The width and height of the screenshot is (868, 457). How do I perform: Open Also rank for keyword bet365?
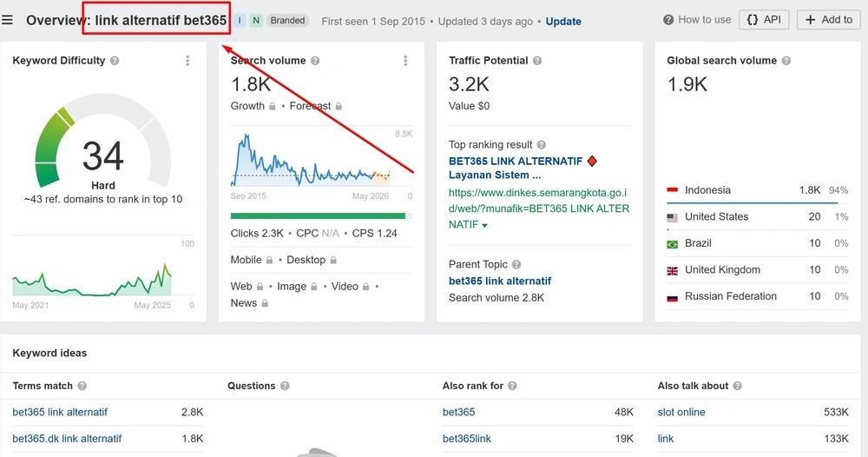[x=459, y=412]
